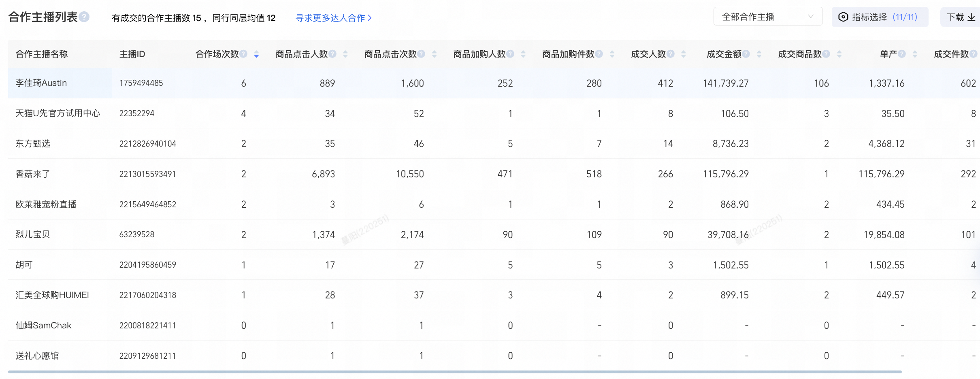Click 单产 value 4,368.12
This screenshot has width=980, height=379.
(x=886, y=144)
